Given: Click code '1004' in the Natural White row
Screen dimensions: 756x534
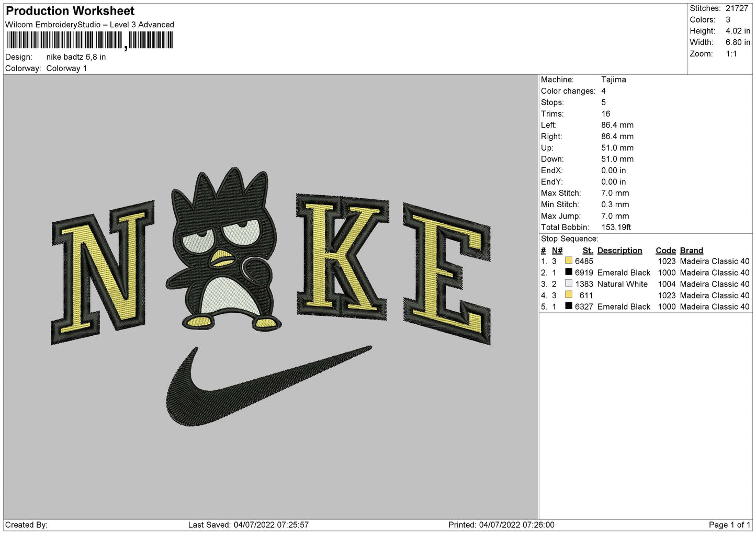Looking at the screenshot, I should pos(667,284).
